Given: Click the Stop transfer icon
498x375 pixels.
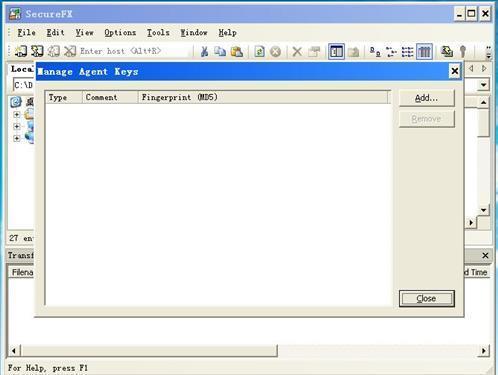Looking at the screenshot, I should (x=275, y=51).
